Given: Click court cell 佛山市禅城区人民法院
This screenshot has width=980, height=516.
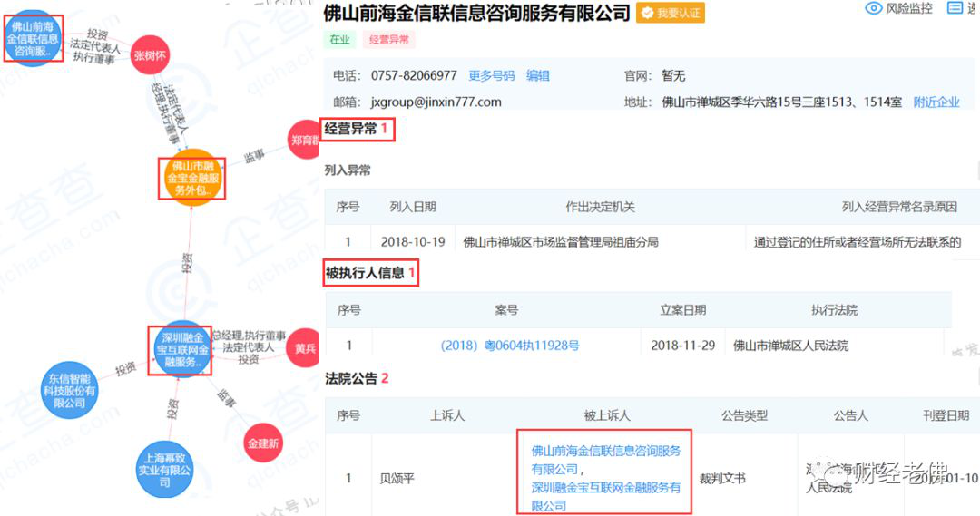Looking at the screenshot, I should tap(790, 346).
